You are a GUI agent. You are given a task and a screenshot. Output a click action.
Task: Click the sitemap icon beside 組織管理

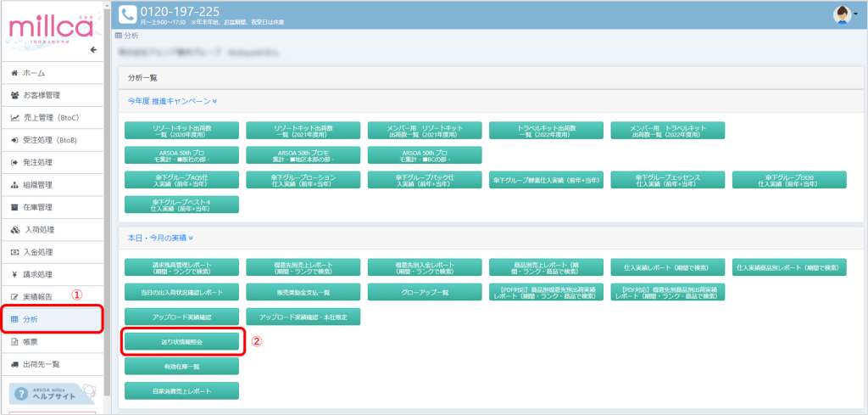14,185
